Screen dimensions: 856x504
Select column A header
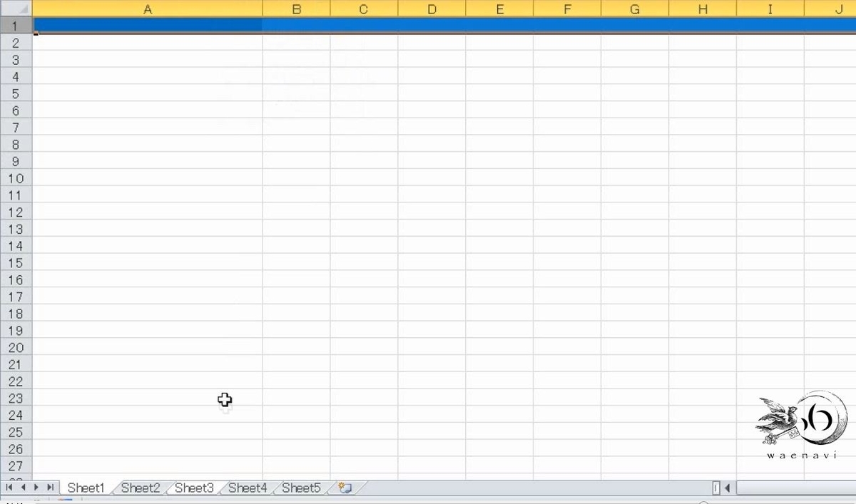click(x=148, y=9)
